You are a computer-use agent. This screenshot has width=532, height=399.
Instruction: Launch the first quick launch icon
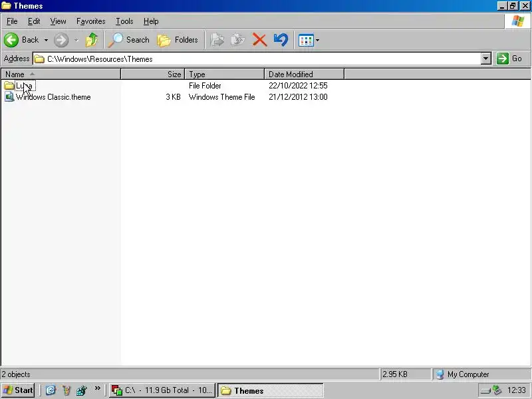click(51, 390)
